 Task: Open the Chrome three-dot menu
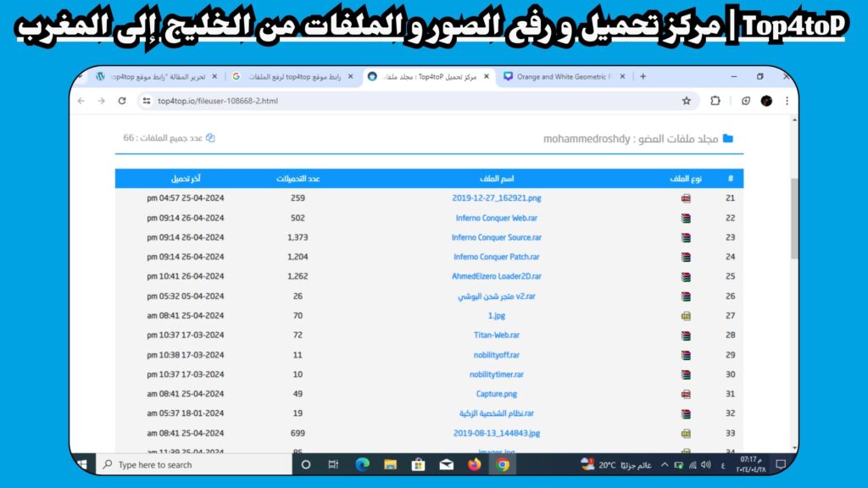pyautogui.click(x=788, y=100)
